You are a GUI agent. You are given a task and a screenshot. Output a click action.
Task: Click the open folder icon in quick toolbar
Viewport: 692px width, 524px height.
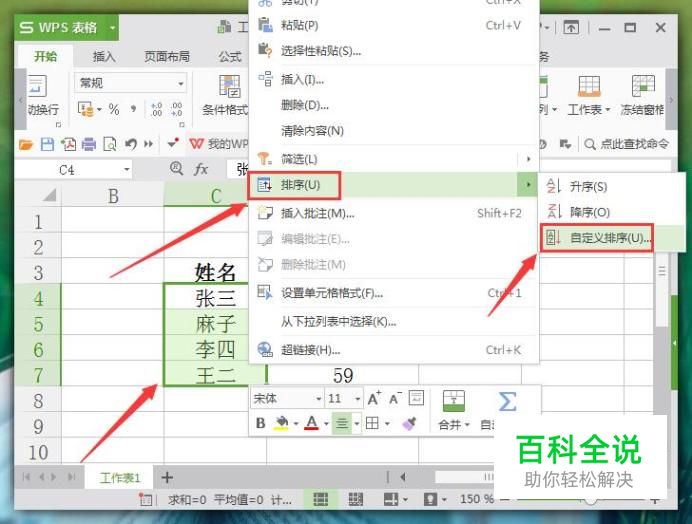click(26, 144)
